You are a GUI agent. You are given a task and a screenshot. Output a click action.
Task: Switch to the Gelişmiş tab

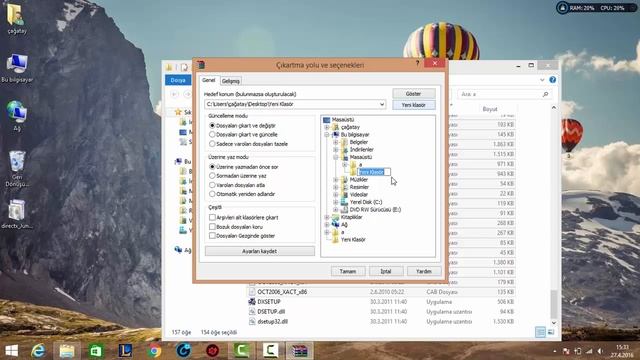point(231,81)
